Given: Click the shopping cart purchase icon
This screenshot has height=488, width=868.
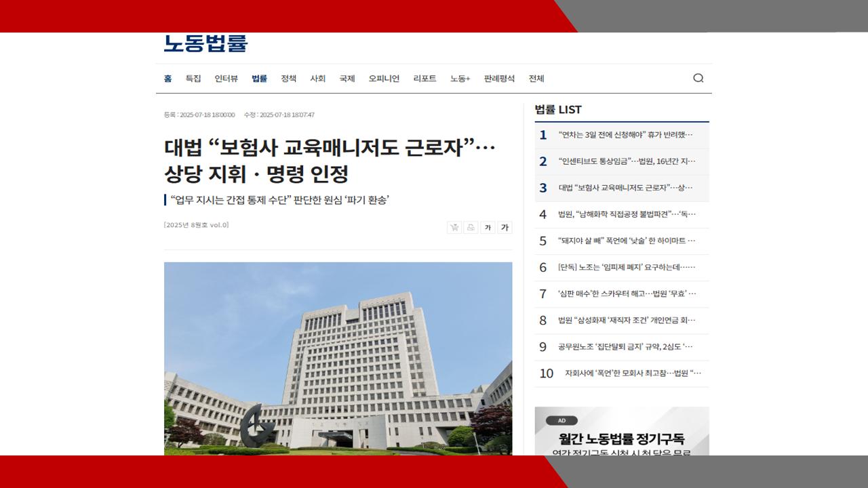Looking at the screenshot, I should (x=454, y=227).
